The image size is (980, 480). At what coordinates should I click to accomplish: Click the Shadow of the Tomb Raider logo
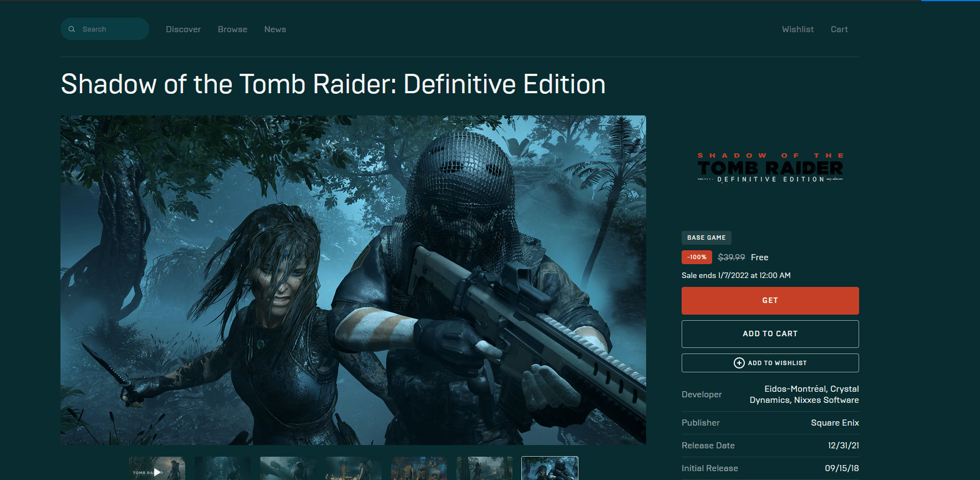[770, 168]
